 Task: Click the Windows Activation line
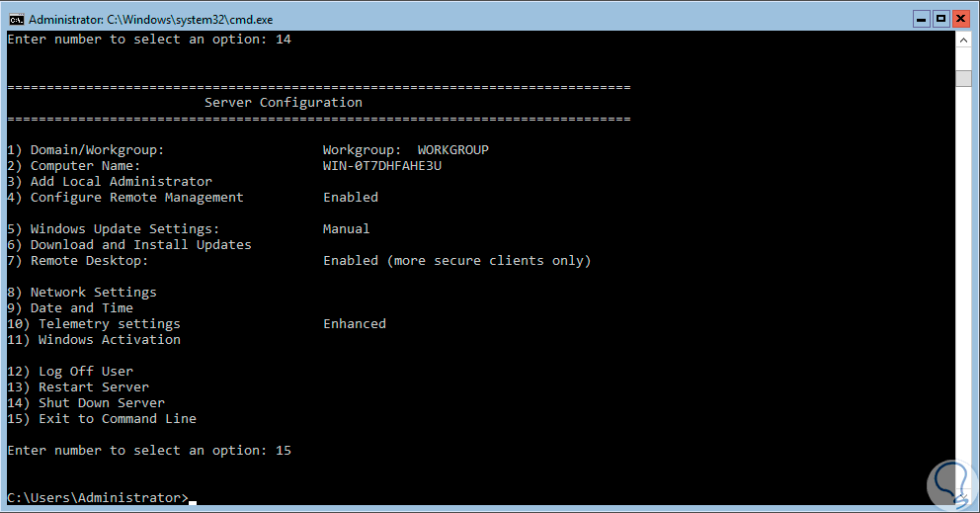click(93, 340)
